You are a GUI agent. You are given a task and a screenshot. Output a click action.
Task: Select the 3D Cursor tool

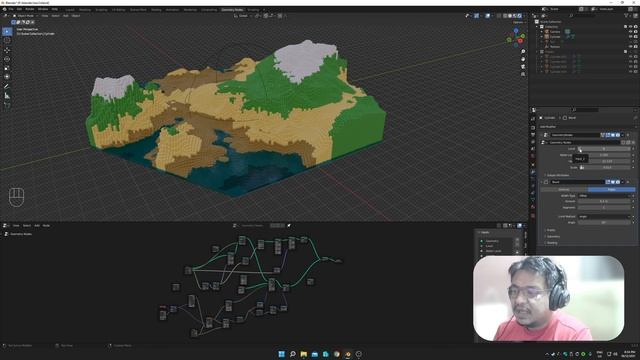[7, 40]
